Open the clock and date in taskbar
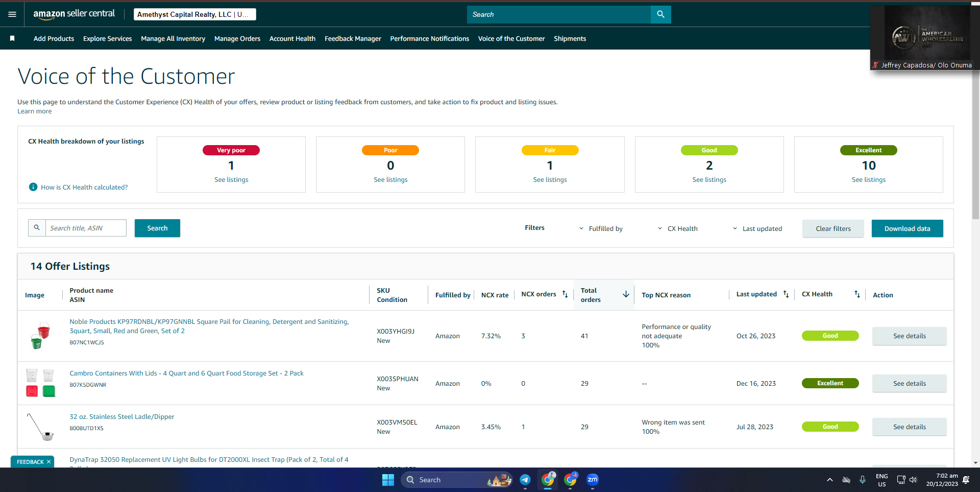This screenshot has width=980, height=492. 942,480
